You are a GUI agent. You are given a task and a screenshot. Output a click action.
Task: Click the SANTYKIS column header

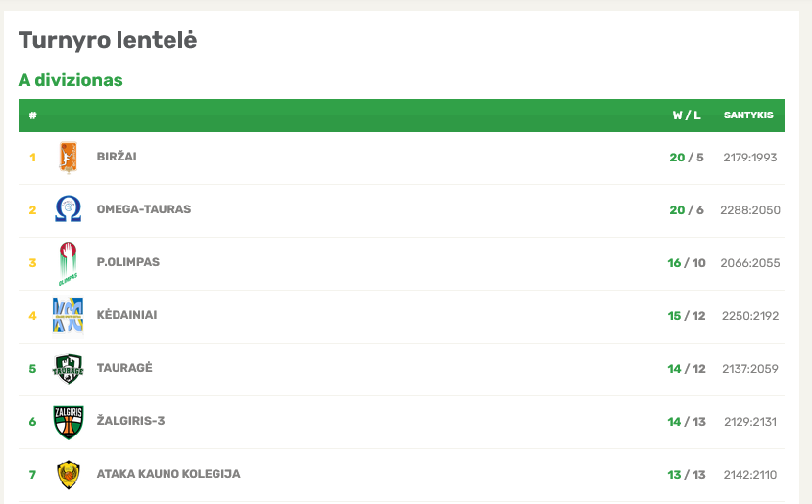(748, 115)
